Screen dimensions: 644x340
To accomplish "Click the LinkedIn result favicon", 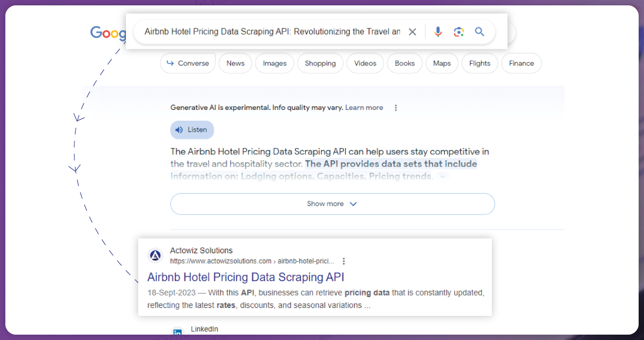I will (177, 333).
